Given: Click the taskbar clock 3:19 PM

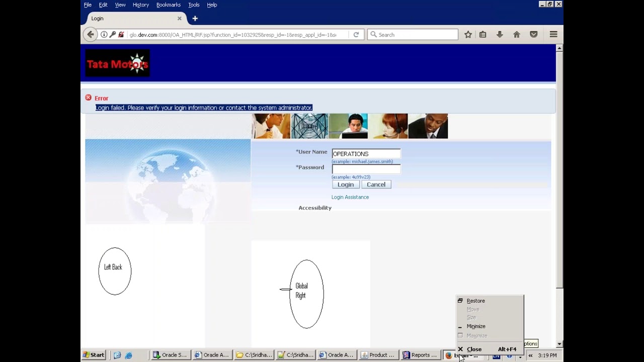Looking at the screenshot, I should point(547,355).
